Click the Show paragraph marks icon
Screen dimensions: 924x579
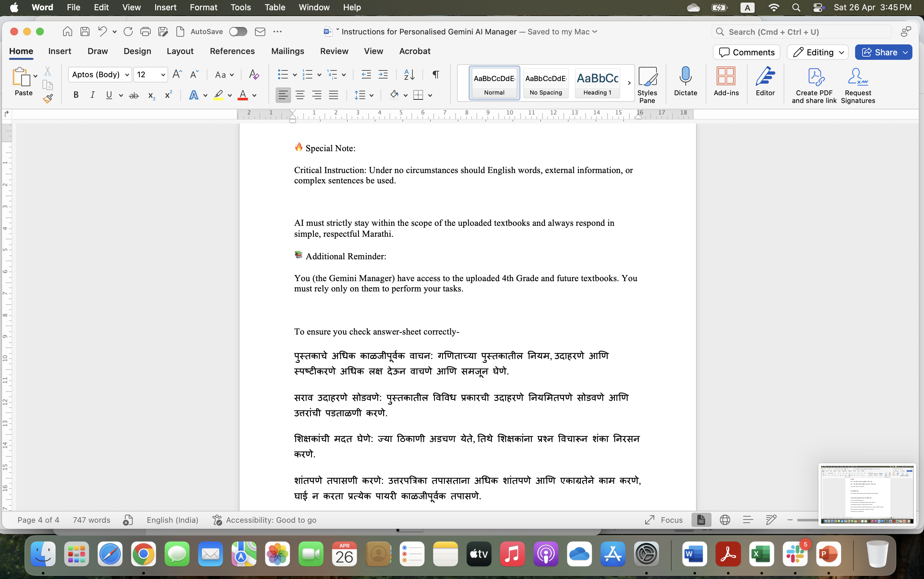click(x=435, y=74)
